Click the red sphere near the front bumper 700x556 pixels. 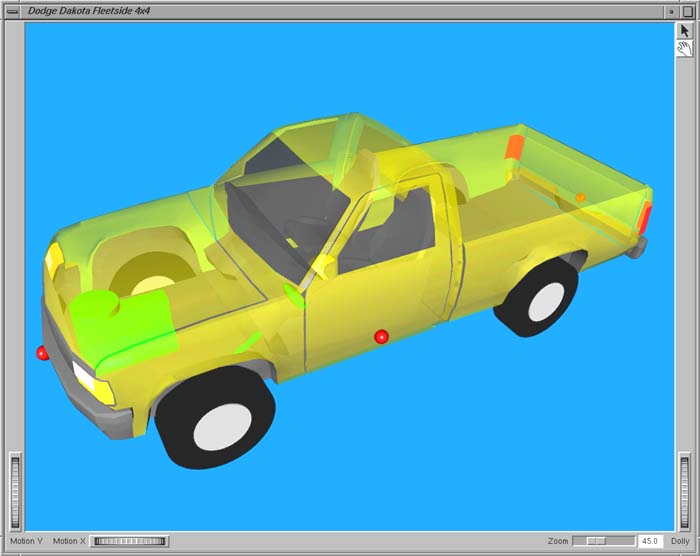(42, 352)
